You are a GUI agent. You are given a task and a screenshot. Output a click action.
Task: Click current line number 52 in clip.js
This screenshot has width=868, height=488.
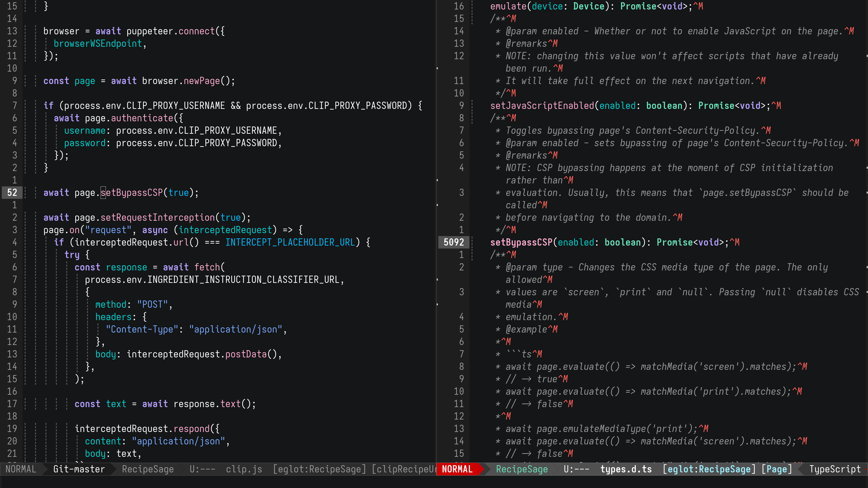click(x=12, y=193)
